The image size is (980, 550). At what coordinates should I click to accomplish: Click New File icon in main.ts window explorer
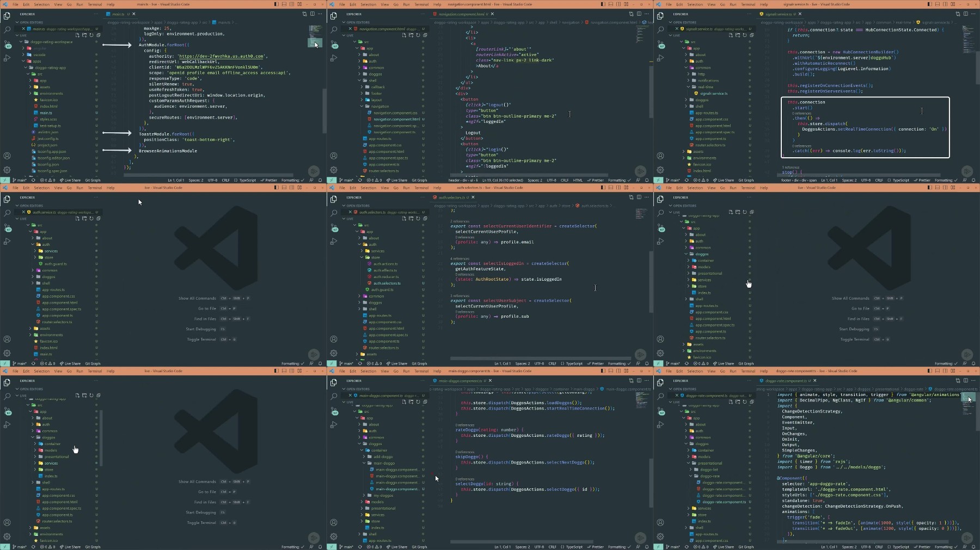[77, 35]
